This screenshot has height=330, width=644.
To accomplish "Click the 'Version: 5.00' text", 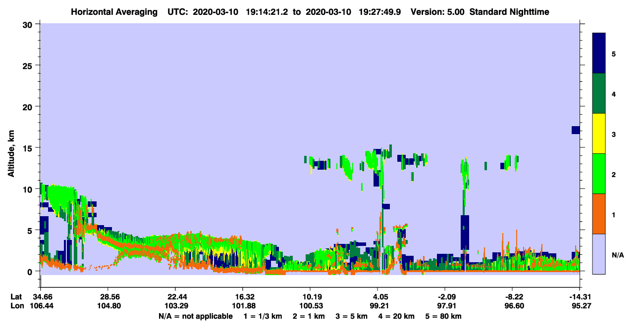I will pyautogui.click(x=437, y=12).
